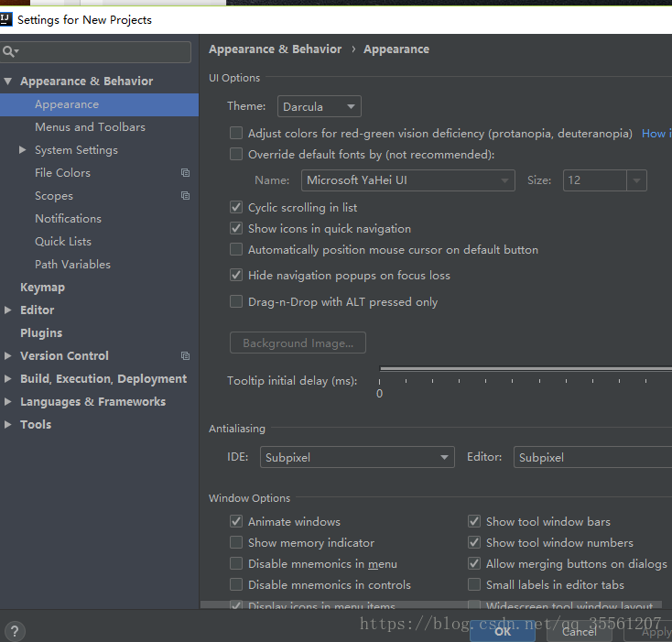Expand the Version Control node arrow
The width and height of the screenshot is (672, 642).
(7, 355)
